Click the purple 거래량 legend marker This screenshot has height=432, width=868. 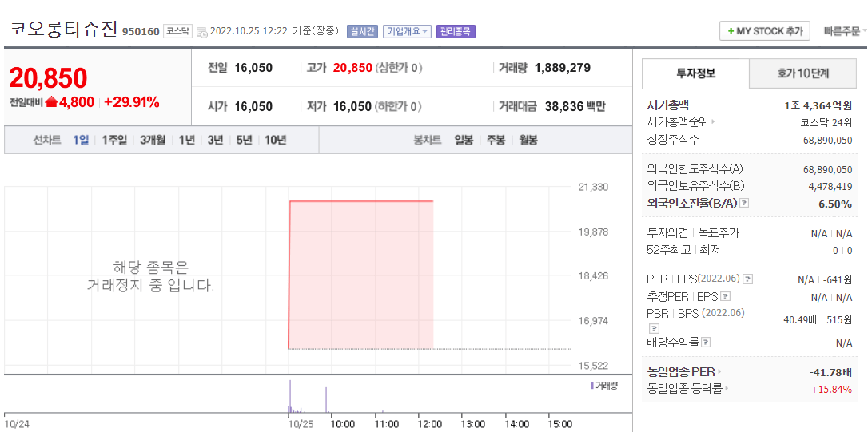[592, 386]
